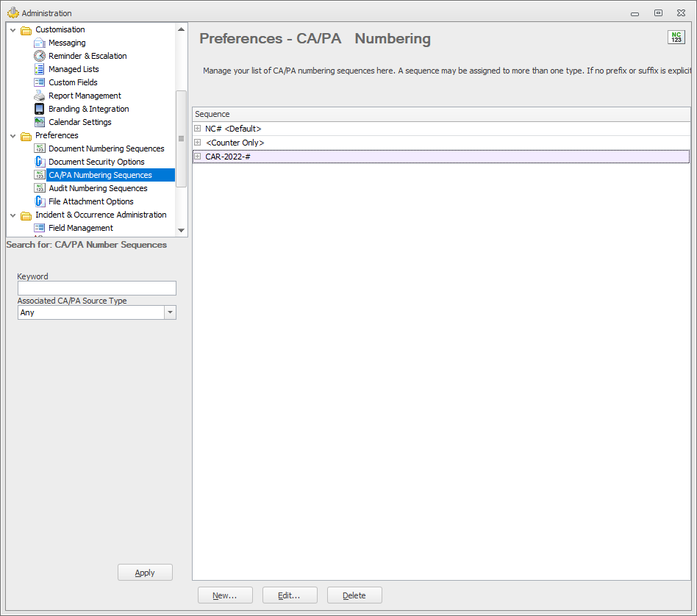Expand the <Counter Only> sequence row

pyautogui.click(x=197, y=143)
